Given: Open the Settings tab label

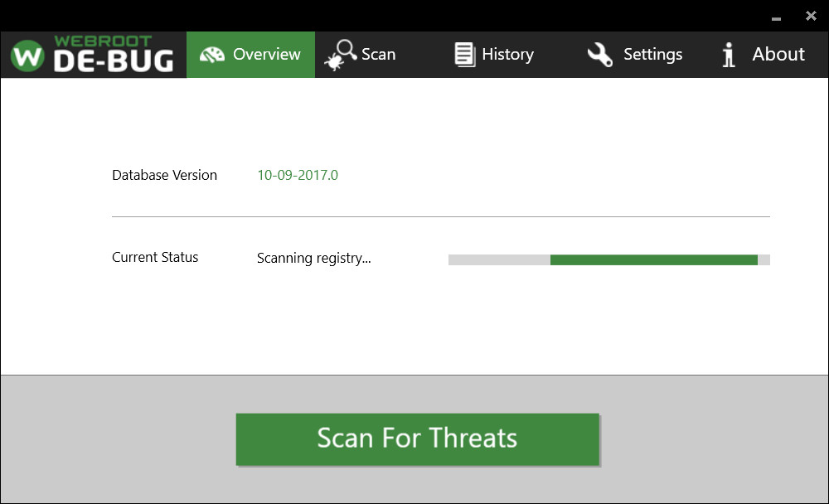Looking at the screenshot, I should [x=653, y=55].
